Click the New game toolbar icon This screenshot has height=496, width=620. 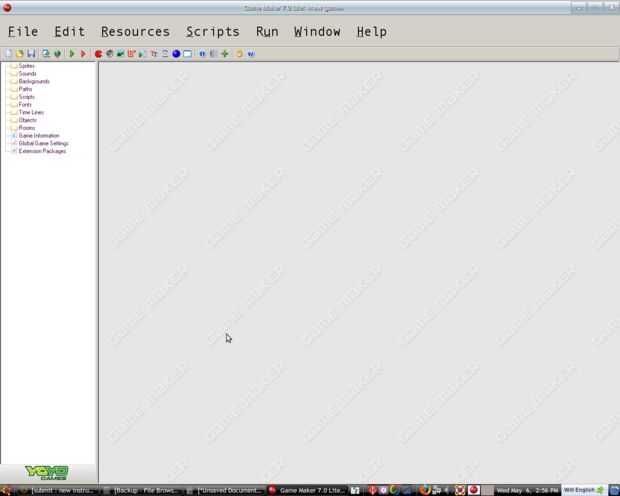(8, 53)
